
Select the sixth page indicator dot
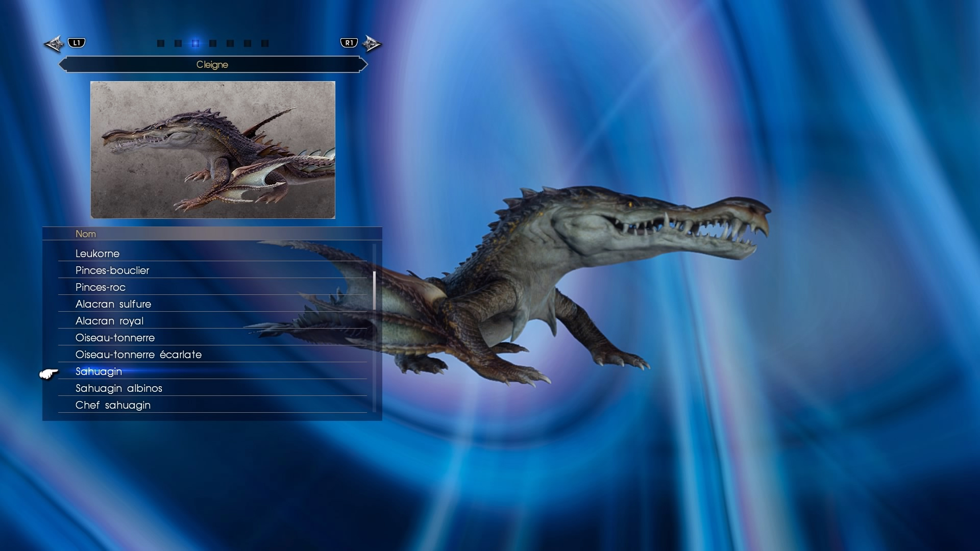pyautogui.click(x=248, y=43)
